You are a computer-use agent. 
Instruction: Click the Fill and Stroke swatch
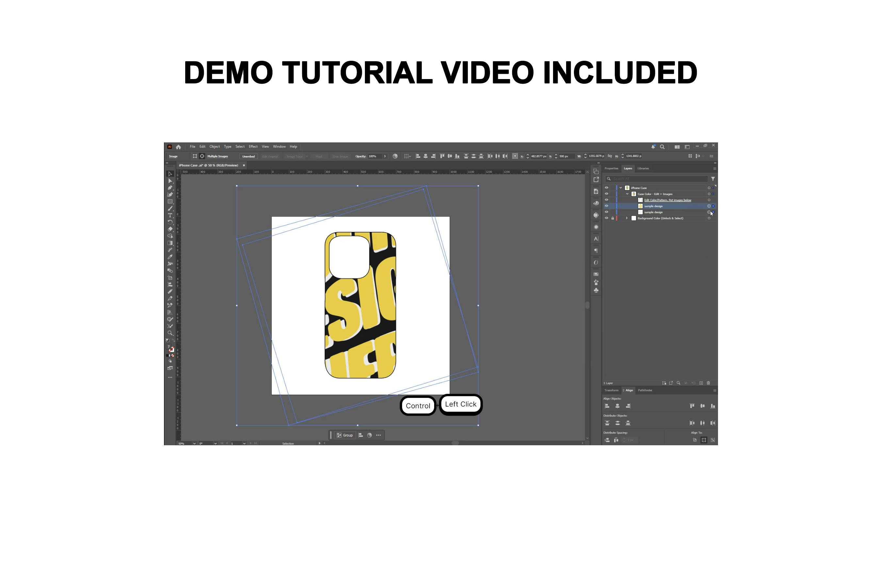pos(170,348)
